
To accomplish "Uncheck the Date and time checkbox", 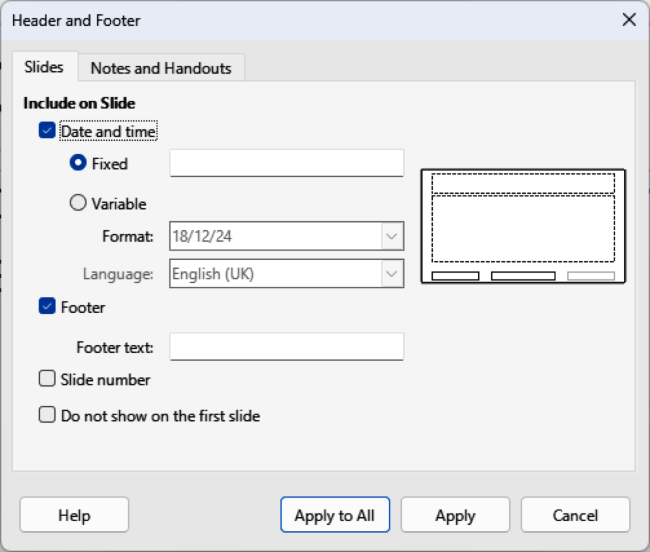I will (47, 131).
